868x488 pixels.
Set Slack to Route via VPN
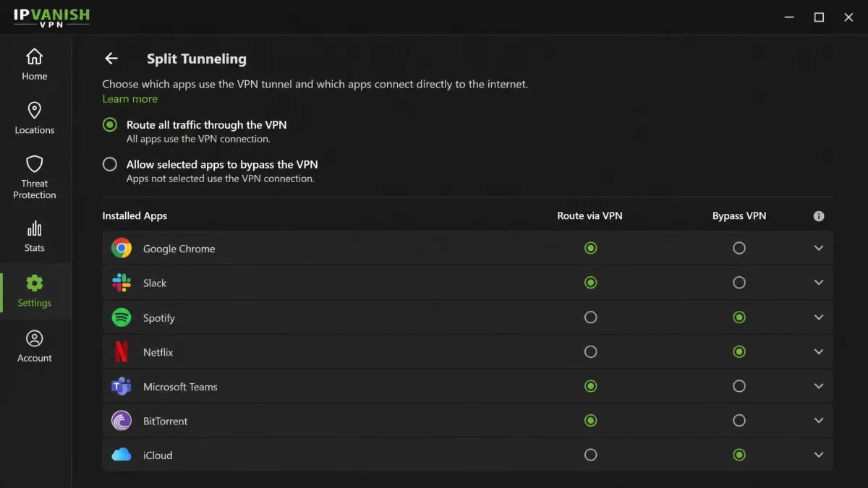tap(591, 283)
